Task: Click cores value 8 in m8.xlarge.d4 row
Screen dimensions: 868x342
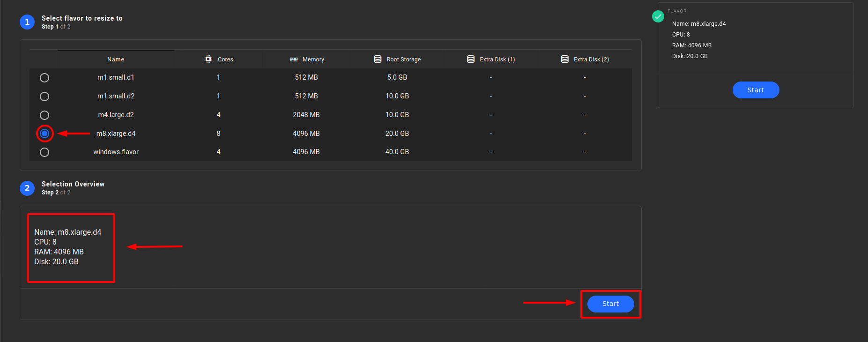Action: (218, 134)
